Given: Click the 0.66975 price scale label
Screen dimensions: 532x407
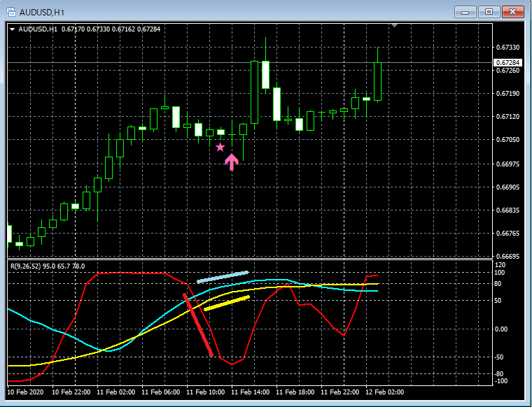Looking at the screenshot, I should (x=507, y=164).
